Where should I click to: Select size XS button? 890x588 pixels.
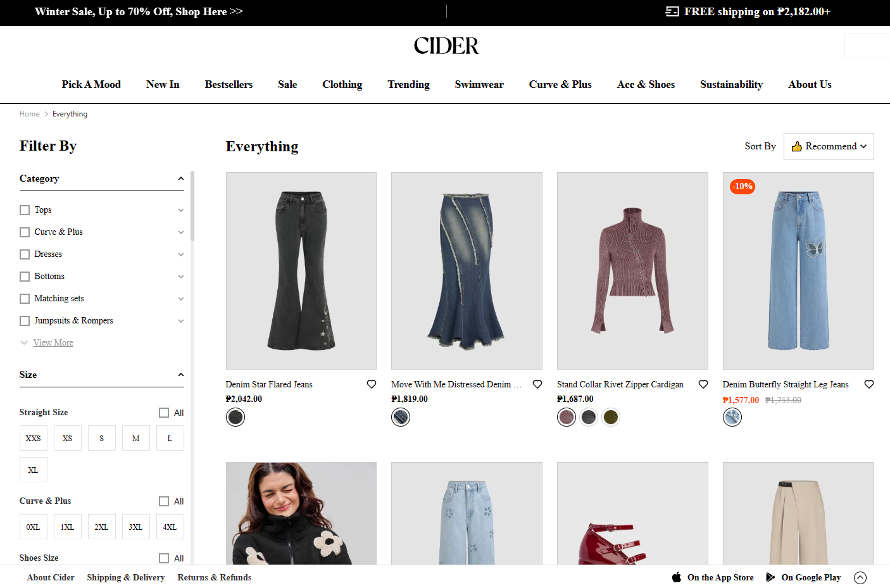[68, 438]
